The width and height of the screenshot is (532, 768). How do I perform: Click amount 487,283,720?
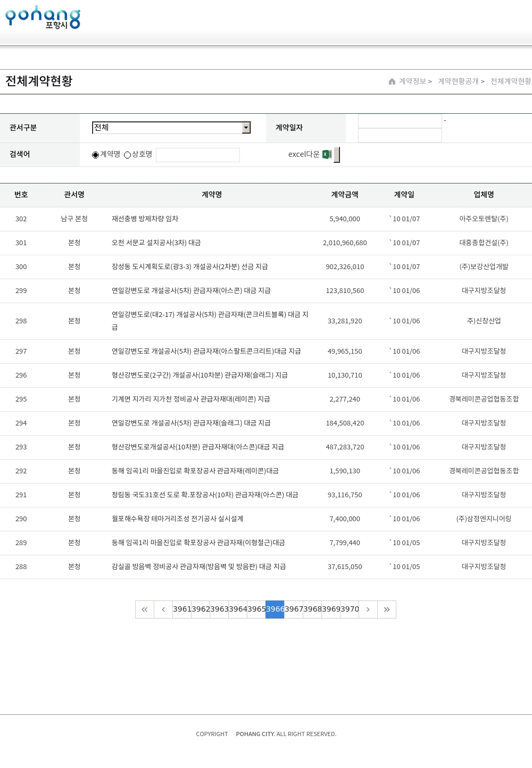coord(345,447)
